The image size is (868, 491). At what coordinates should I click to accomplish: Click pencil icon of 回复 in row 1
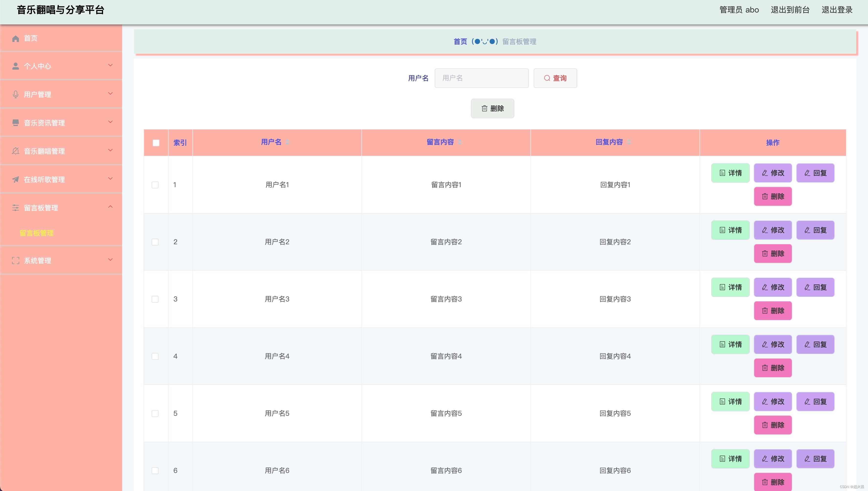click(x=807, y=173)
